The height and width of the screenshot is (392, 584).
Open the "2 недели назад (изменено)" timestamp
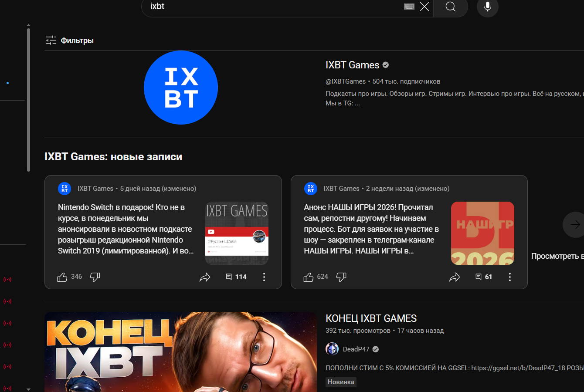407,189
